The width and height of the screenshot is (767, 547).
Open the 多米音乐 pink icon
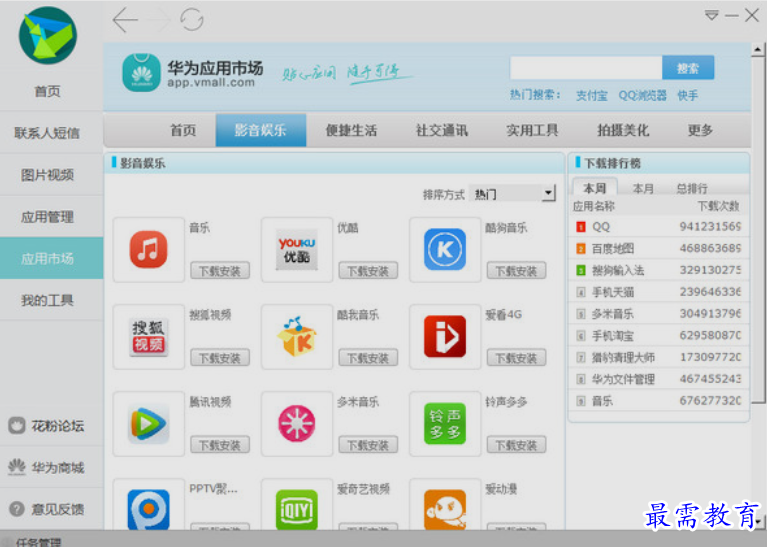coord(297,424)
